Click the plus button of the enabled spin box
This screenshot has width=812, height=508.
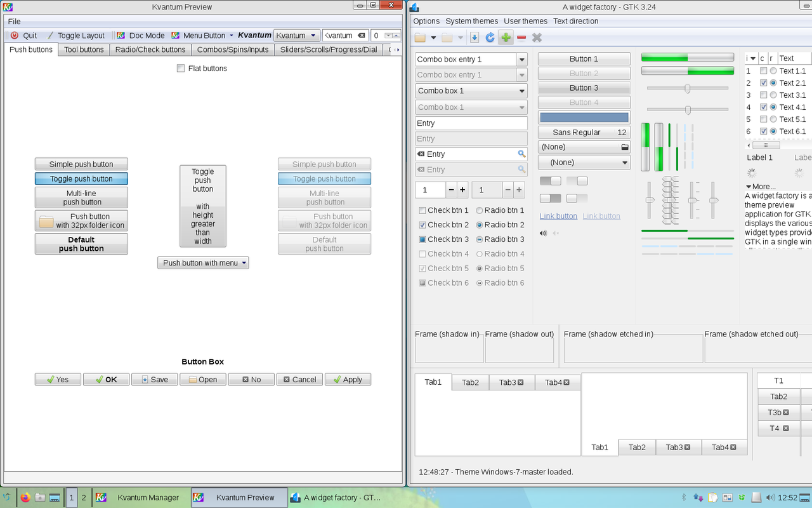click(462, 189)
